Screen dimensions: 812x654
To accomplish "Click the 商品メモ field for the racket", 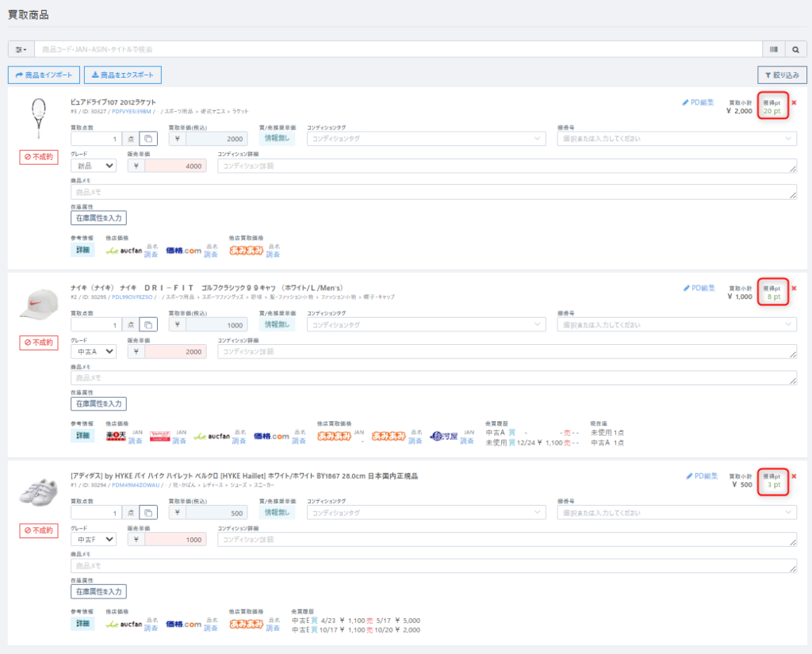I will 433,192.
